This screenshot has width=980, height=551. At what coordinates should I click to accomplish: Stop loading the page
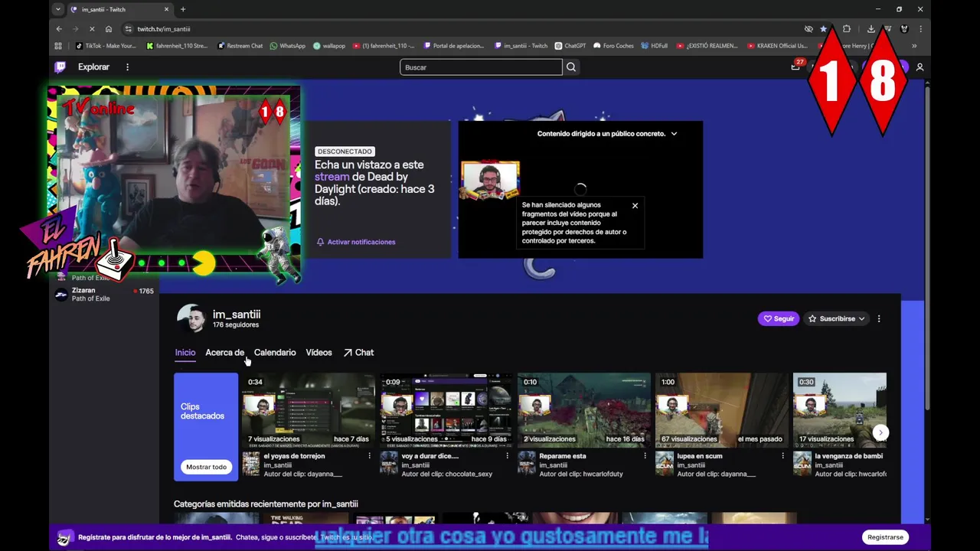(x=91, y=29)
